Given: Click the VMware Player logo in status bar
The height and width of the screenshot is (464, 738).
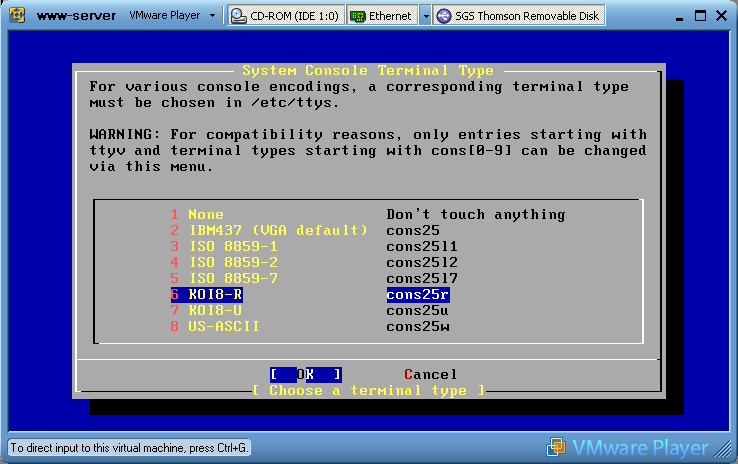Looking at the screenshot, I should coord(627,448).
